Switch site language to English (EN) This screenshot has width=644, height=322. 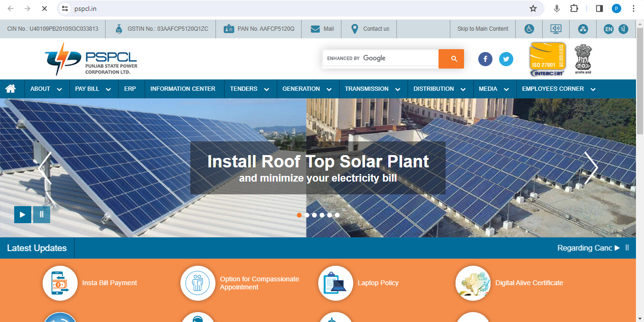click(x=608, y=29)
